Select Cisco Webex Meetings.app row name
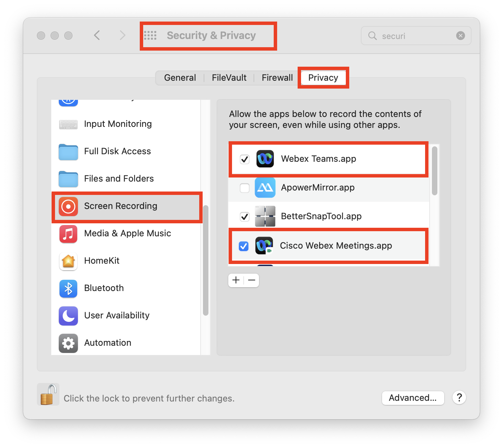 336,246
